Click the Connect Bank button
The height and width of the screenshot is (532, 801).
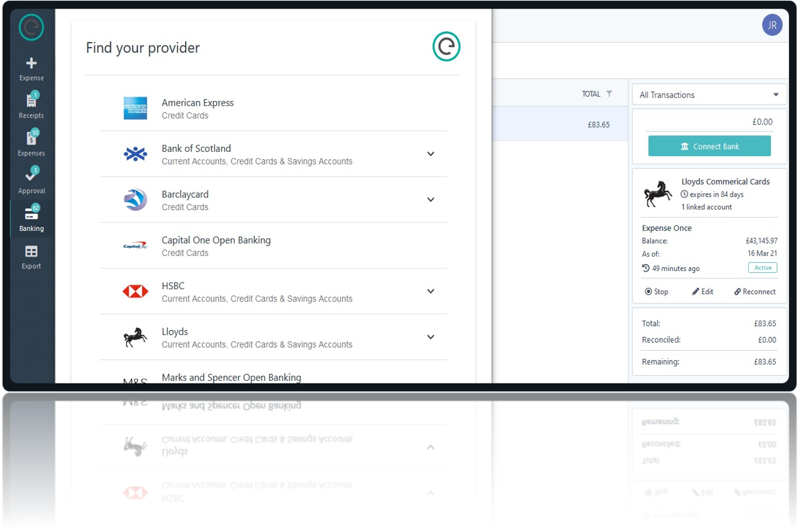(709, 146)
